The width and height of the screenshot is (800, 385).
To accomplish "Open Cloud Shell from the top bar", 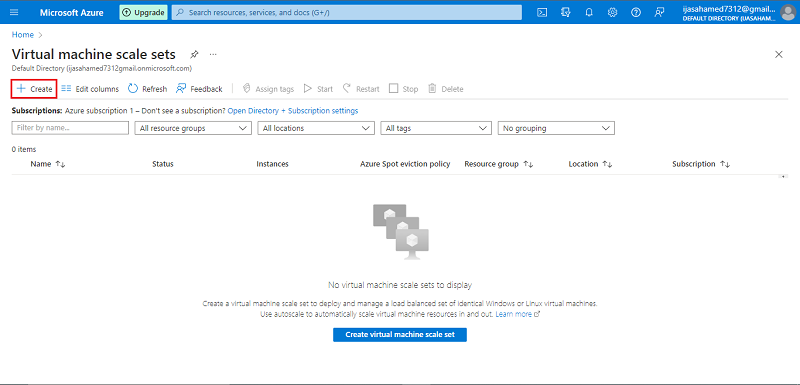I will (543, 12).
